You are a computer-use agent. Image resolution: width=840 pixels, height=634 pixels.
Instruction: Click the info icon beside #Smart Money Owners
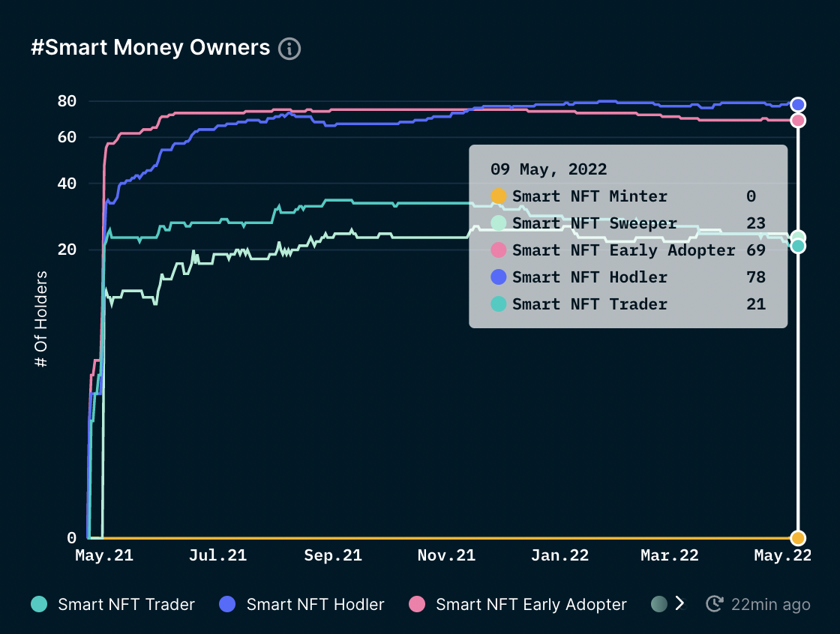(x=289, y=49)
